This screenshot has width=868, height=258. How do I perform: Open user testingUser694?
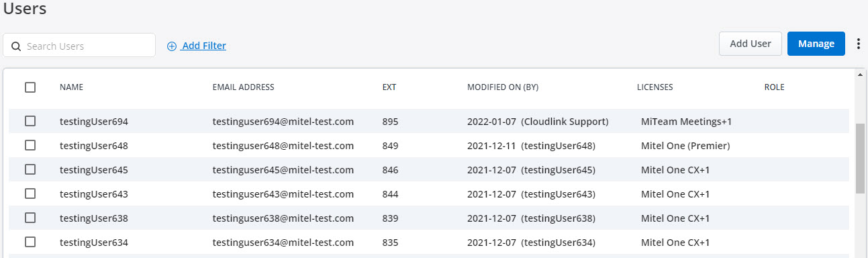click(93, 122)
